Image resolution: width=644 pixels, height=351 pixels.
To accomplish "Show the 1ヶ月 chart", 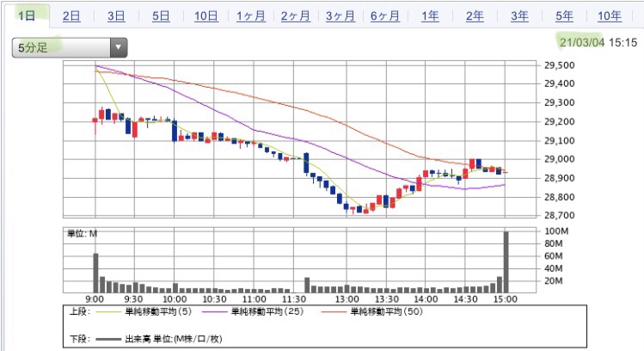I will [x=250, y=16].
